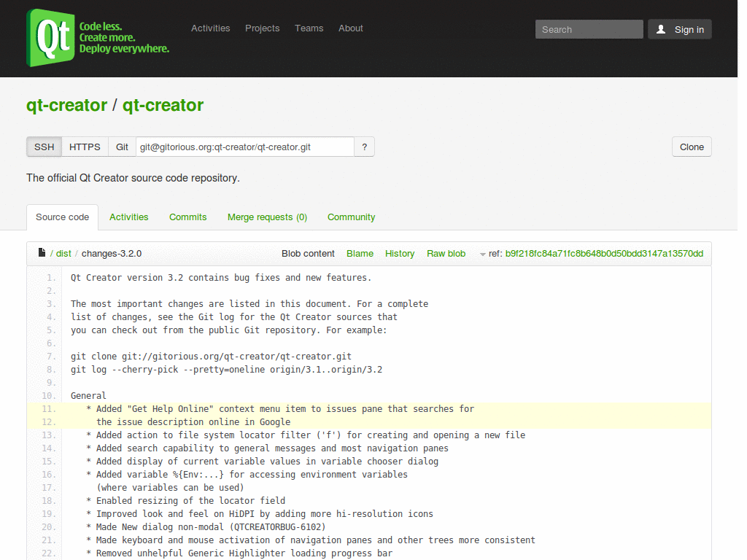Image resolution: width=747 pixels, height=560 pixels.
Task: Click the file icon beside the dist path
Action: point(42,252)
